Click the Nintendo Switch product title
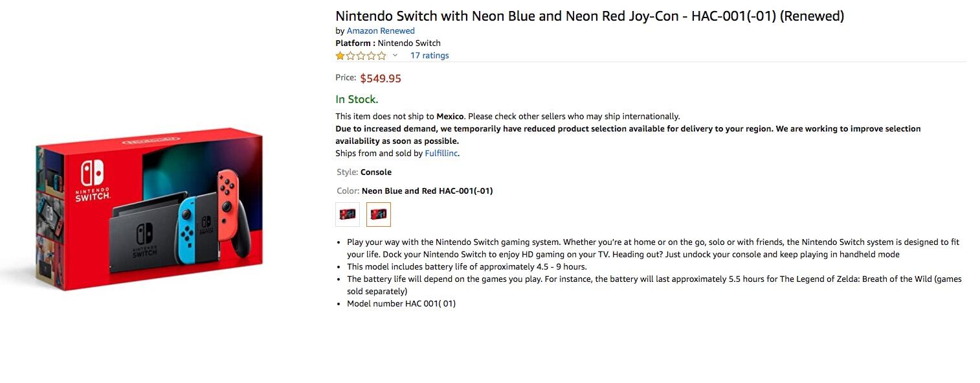980x383 pixels. (x=589, y=16)
